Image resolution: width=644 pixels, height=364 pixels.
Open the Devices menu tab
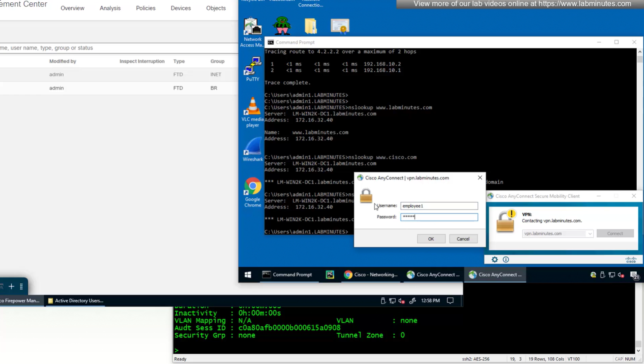point(181,8)
